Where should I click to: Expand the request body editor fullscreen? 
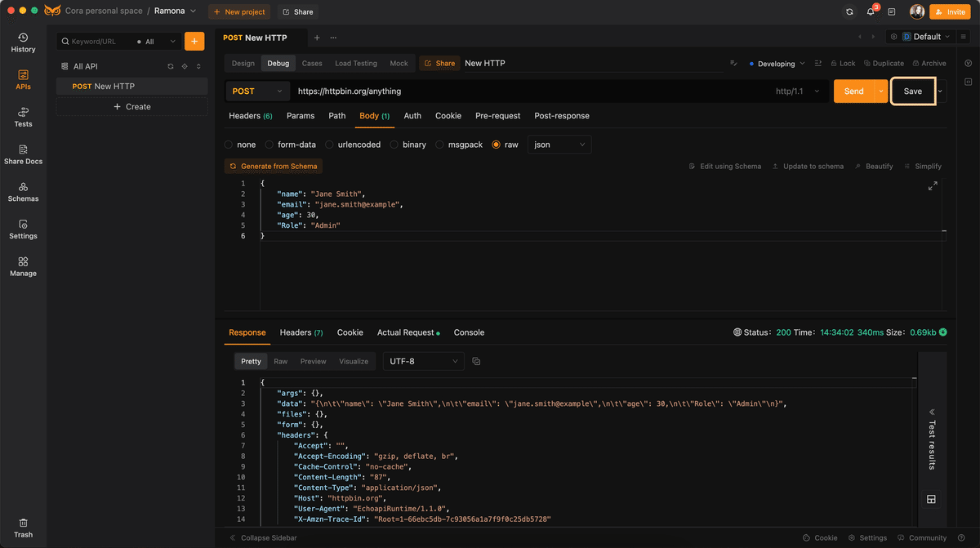click(933, 186)
